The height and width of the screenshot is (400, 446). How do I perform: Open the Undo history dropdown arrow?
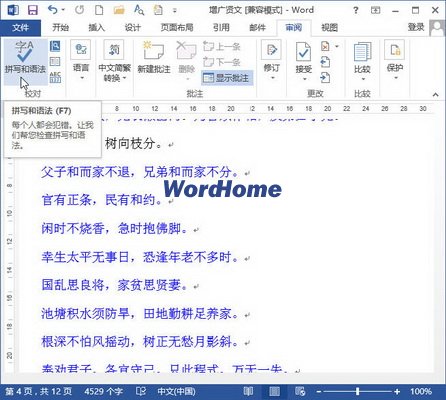63,10
